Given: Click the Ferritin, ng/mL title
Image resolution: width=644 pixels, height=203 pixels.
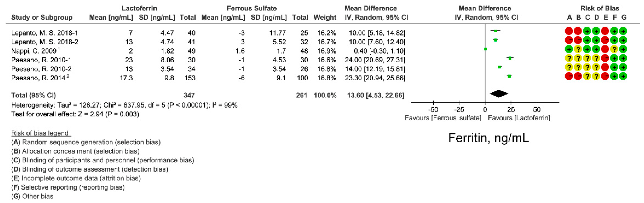Looking at the screenshot, I should pyautogui.click(x=489, y=138).
